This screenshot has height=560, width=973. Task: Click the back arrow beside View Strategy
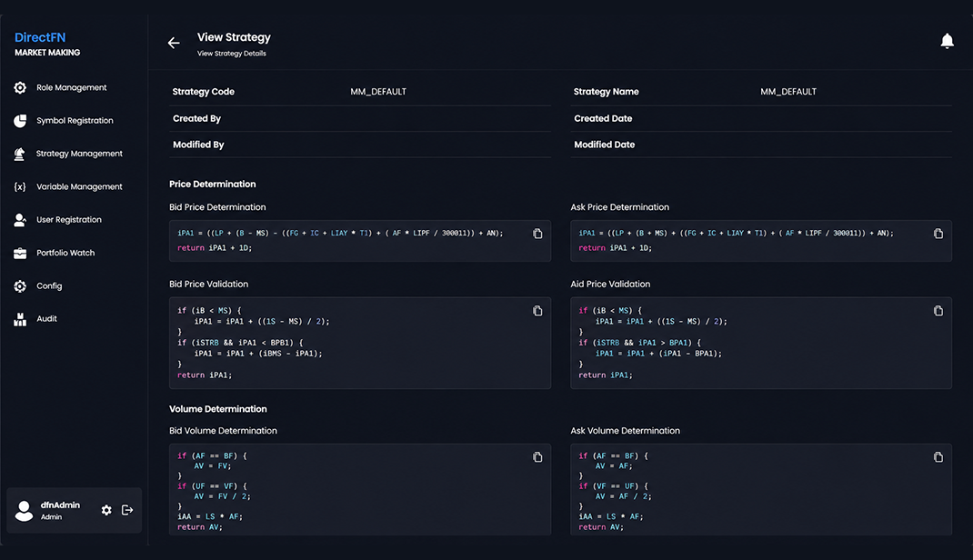[x=174, y=43]
